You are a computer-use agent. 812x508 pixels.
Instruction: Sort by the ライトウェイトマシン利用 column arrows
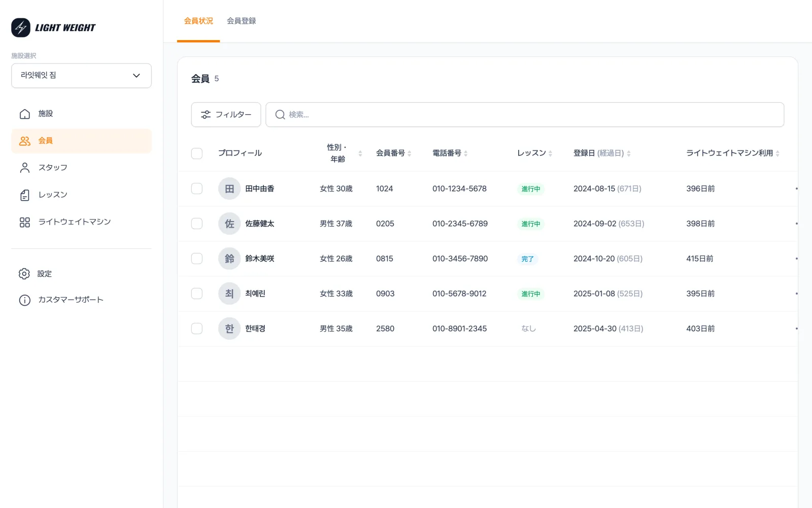click(x=777, y=153)
